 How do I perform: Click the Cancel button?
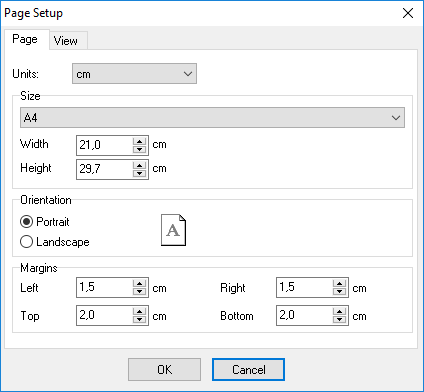[248, 370]
